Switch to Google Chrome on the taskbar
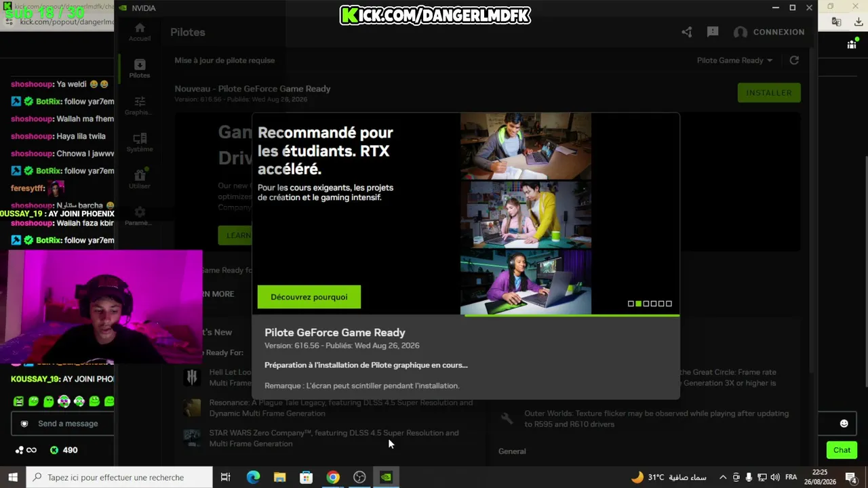 (x=333, y=477)
